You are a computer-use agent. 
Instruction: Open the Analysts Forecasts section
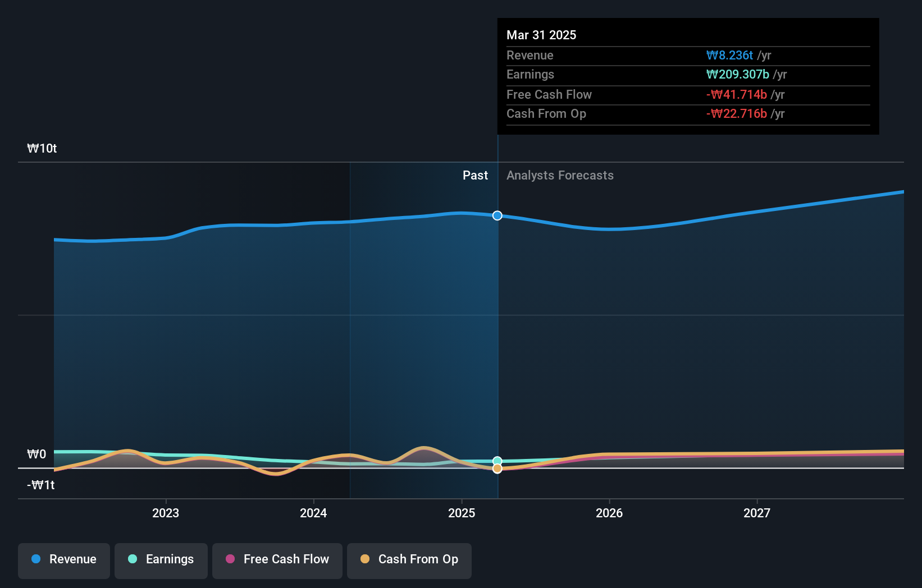coord(560,175)
